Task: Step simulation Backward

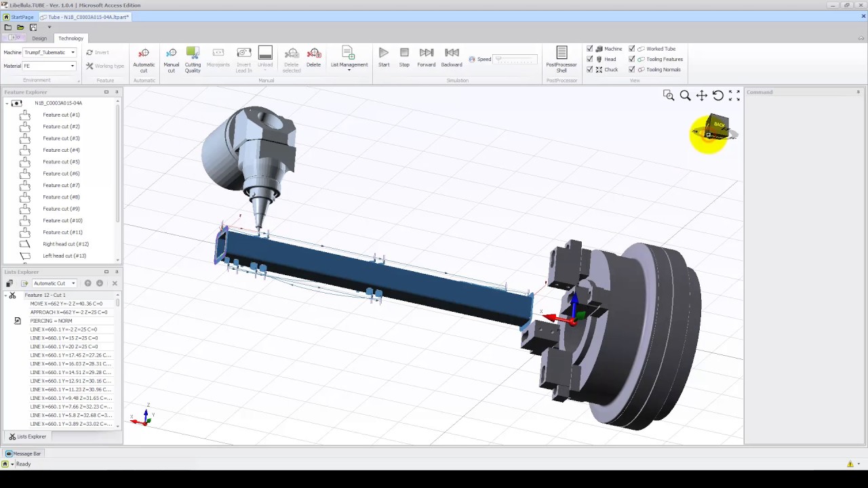Action: pos(452,58)
